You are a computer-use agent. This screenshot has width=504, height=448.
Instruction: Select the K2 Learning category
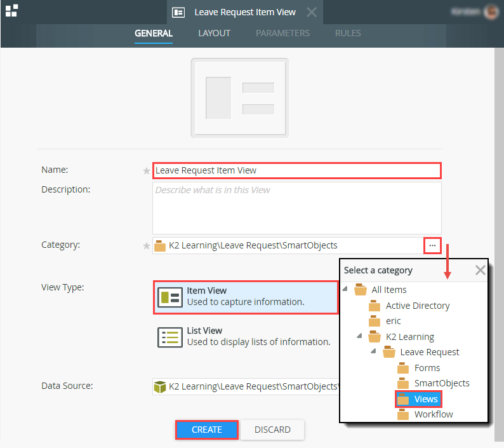point(410,337)
